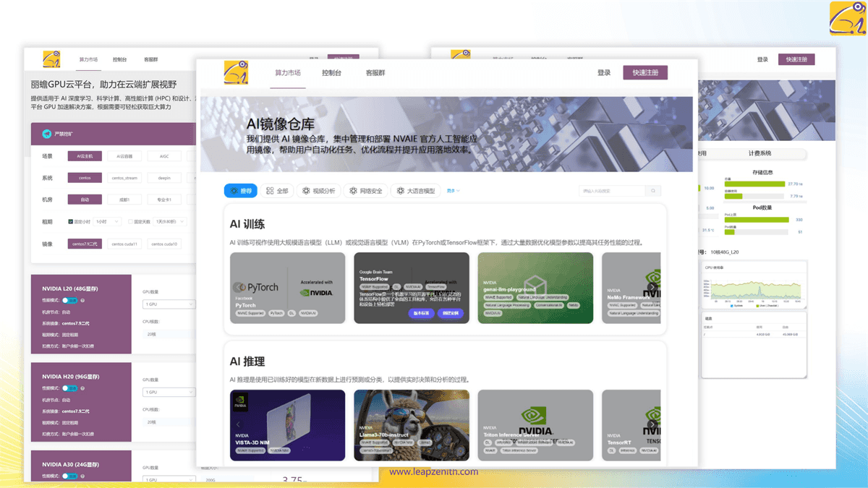The width and height of the screenshot is (868, 488).
Task: Open the VISTA-3D NIM image card
Action: [x=288, y=425]
